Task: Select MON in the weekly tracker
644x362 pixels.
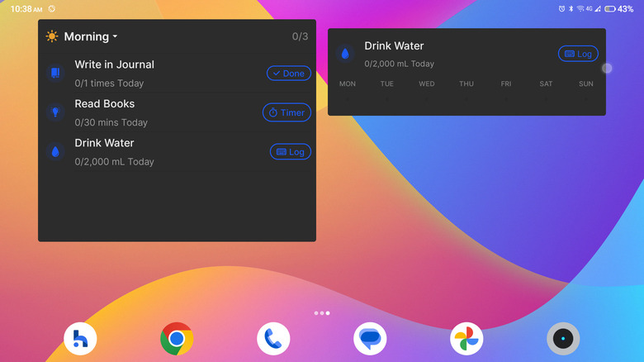Action: pyautogui.click(x=347, y=84)
